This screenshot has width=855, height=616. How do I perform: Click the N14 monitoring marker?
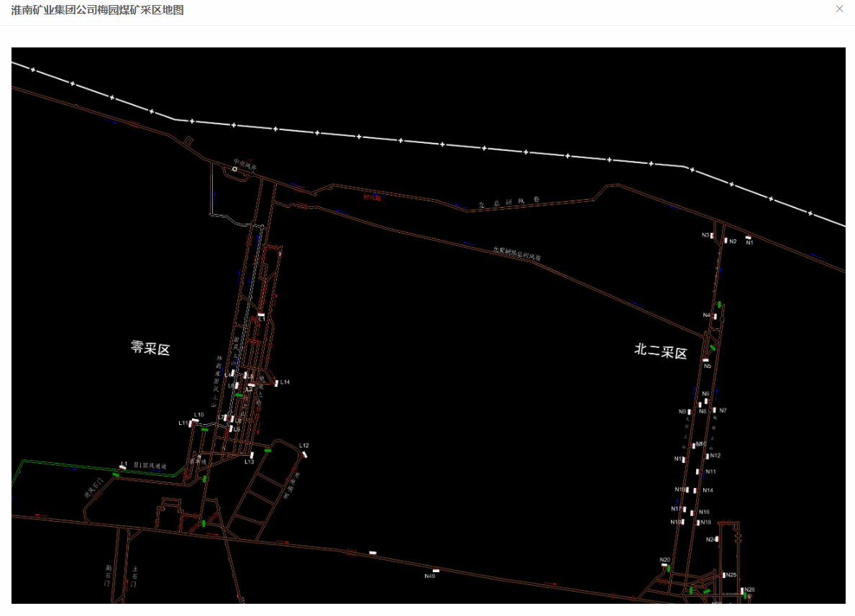tap(695, 490)
